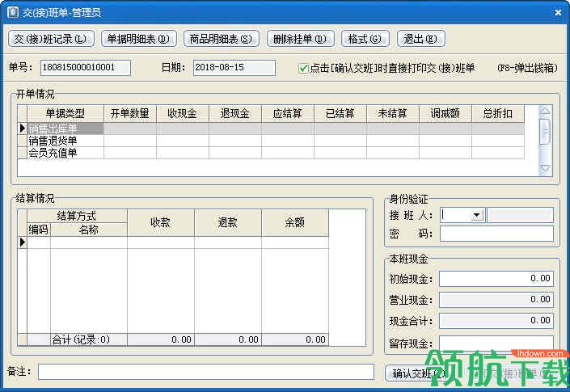Click the 调减额 column header
Image resolution: width=570 pixels, height=392 pixels.
coord(445,113)
